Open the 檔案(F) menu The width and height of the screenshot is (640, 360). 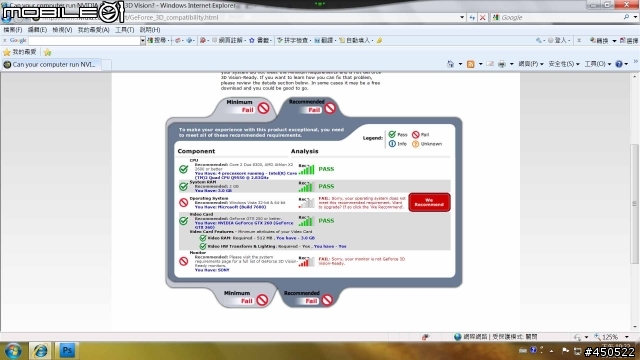tap(13, 30)
